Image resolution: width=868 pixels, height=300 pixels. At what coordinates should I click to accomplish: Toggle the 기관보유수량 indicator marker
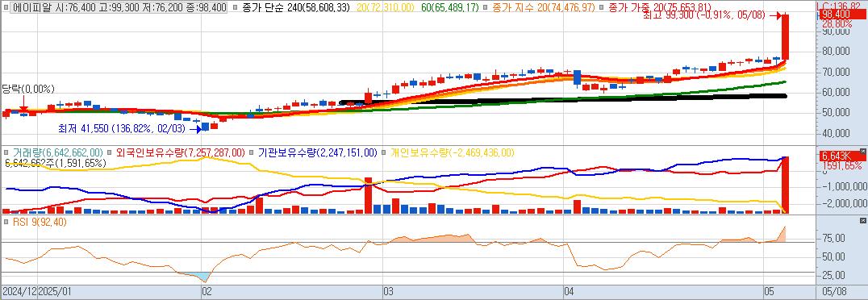point(252,152)
